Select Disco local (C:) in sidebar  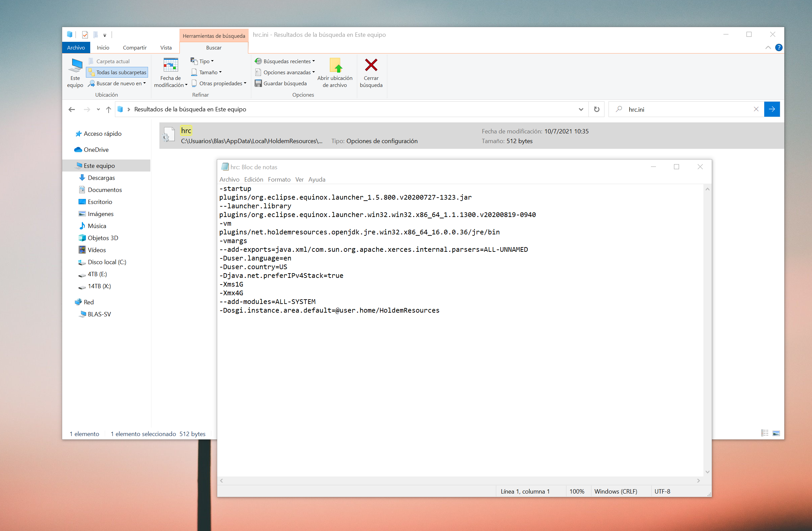[x=107, y=262]
